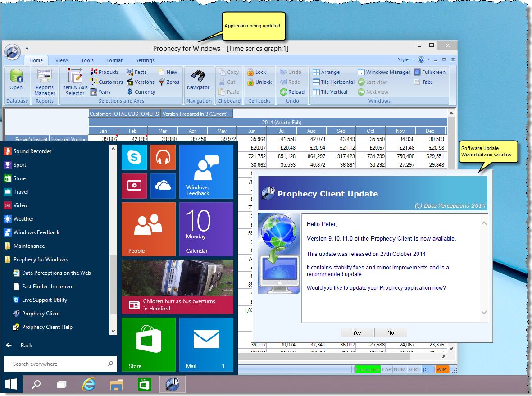Enable the Tabs checkbox in Windows group

[x=418, y=82]
